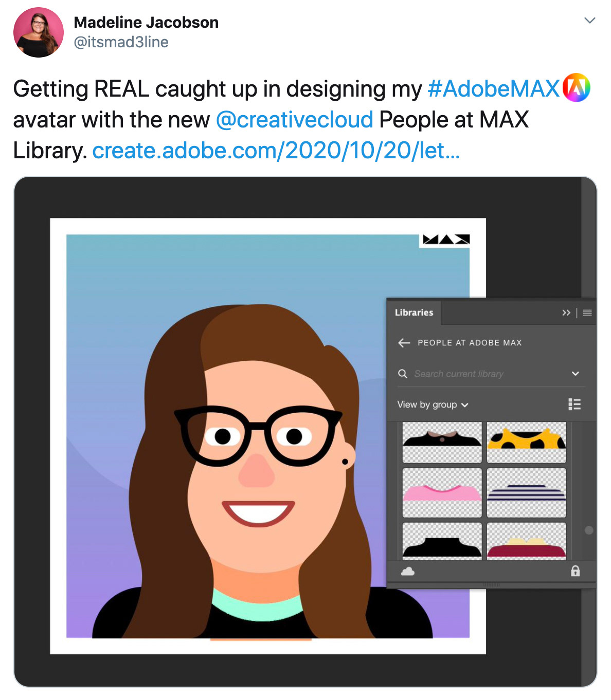The height and width of the screenshot is (700, 611).
Task: Follow the create.adobe.com article link
Action: [x=276, y=151]
